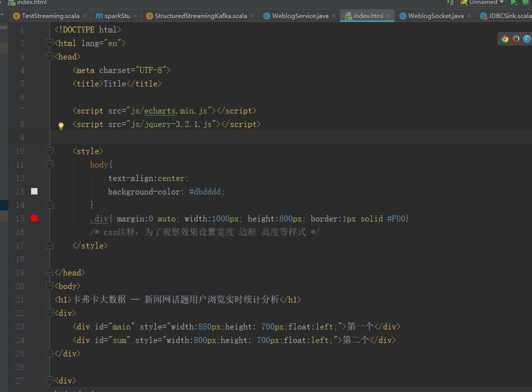532x392 pixels.
Task: Click the WeblogService.java class icon
Action: 267,16
